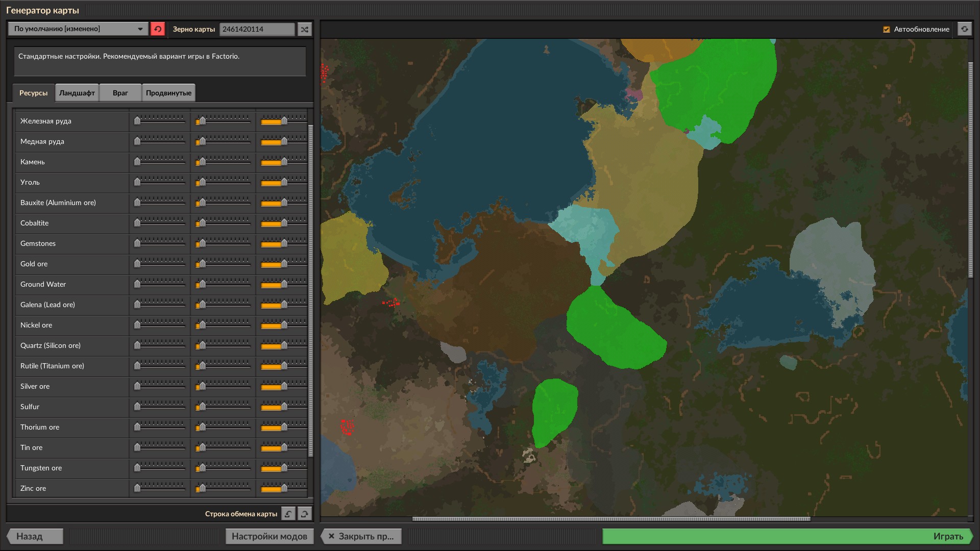Click the Tungsten ore label

(41, 468)
